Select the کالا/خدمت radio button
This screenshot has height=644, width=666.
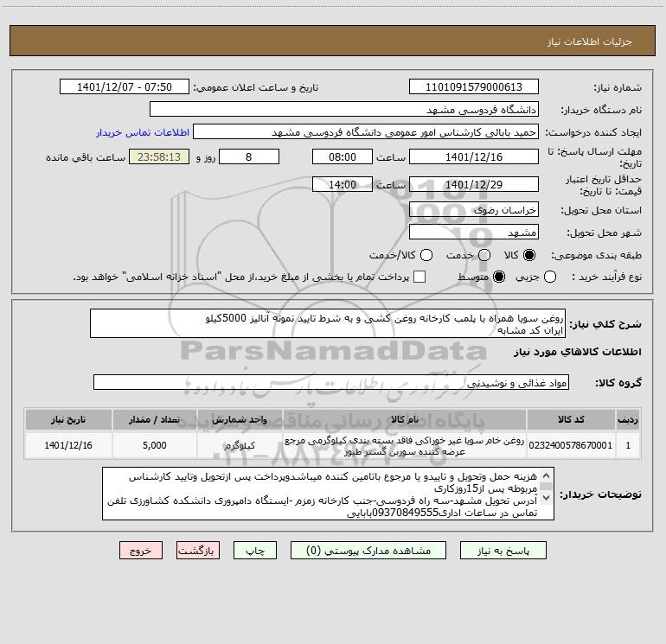[x=426, y=255]
